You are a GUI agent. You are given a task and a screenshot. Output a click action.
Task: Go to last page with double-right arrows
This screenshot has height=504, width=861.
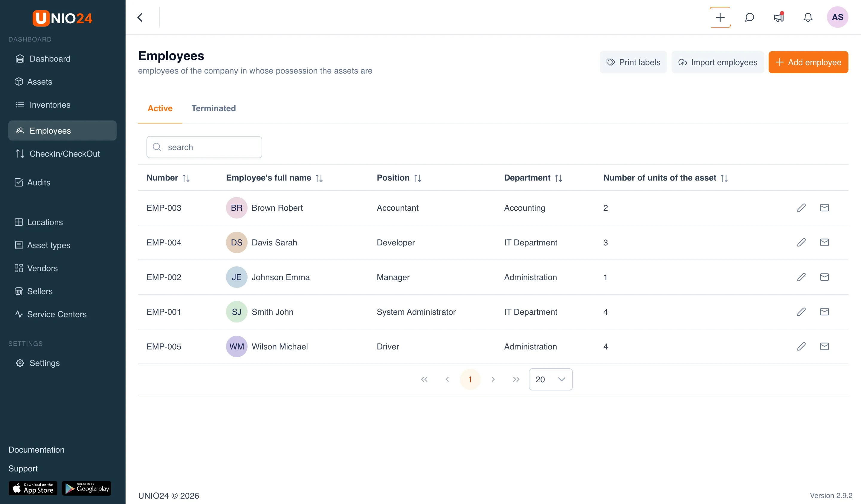[x=516, y=379]
